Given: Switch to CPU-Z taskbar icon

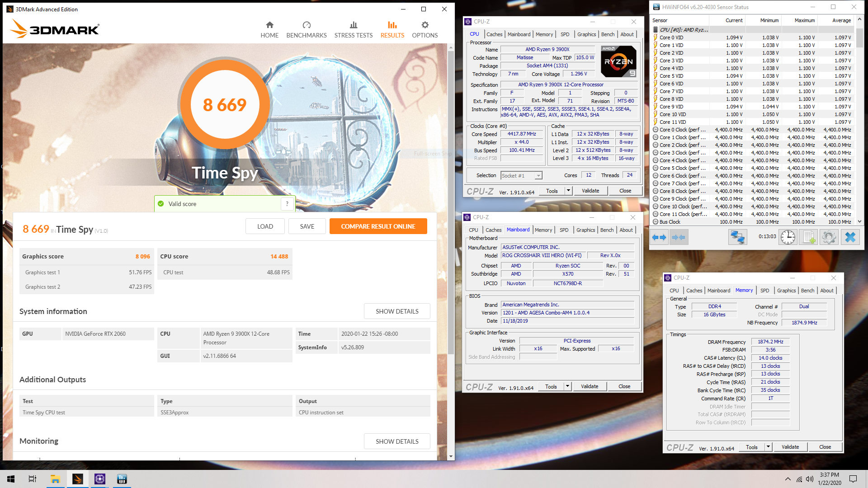Looking at the screenshot, I should (99, 479).
